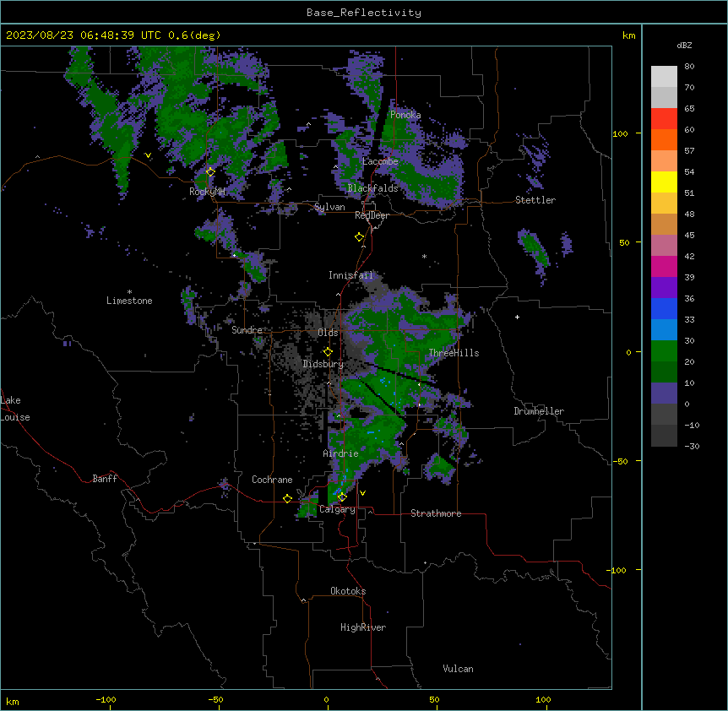Select the blue 33-36 dBZ legend swatch
Screen dimensions: 728x711
pos(664,308)
